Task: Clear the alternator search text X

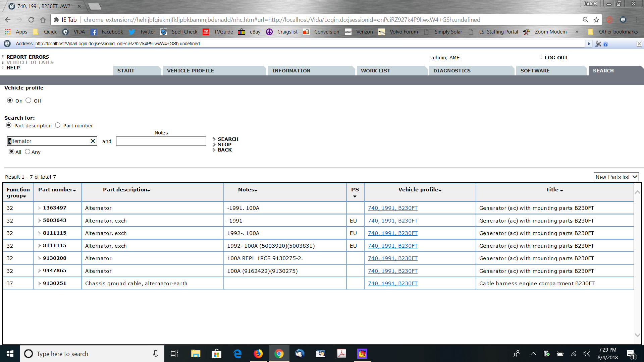Action: pyautogui.click(x=93, y=141)
